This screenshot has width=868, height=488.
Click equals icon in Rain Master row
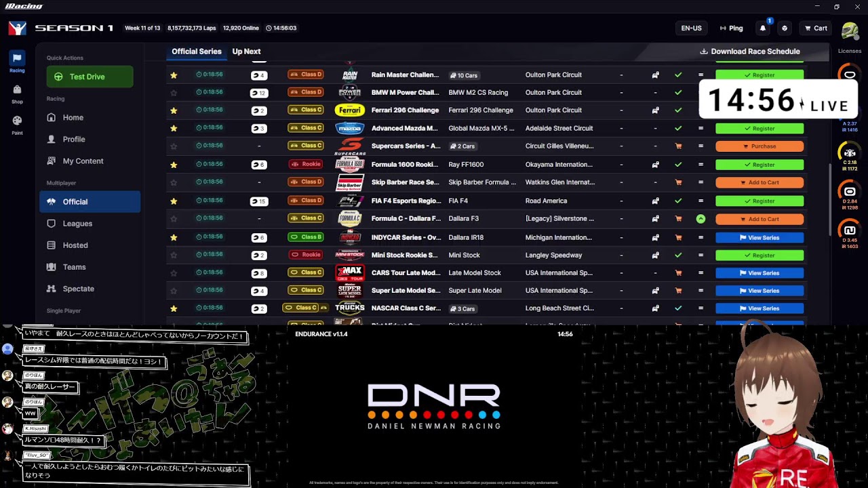click(701, 75)
